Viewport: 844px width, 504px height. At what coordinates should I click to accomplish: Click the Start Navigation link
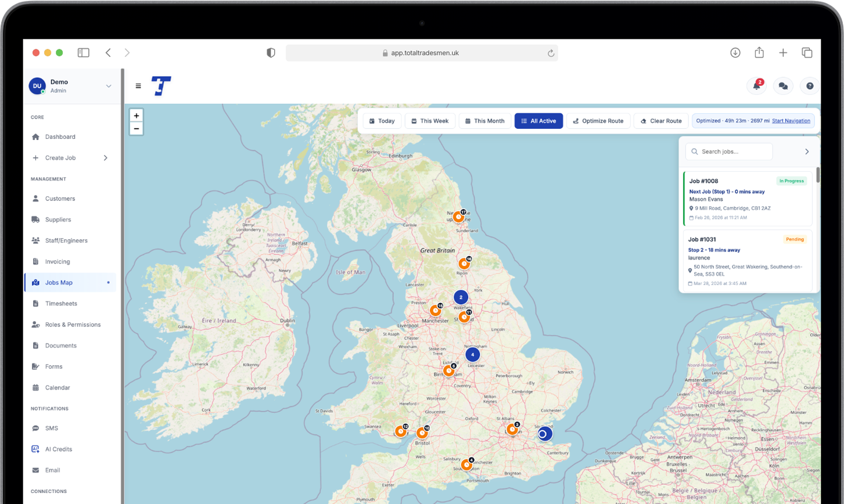pos(791,121)
